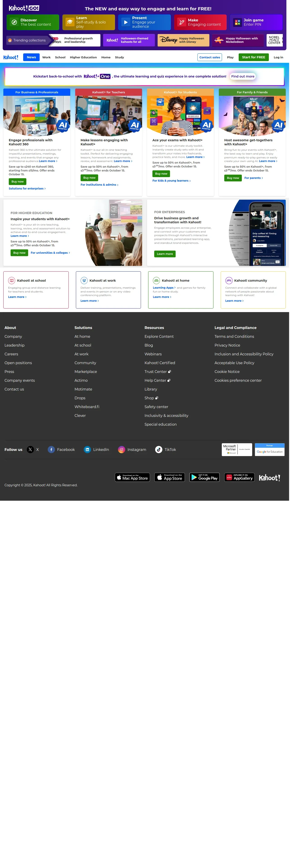Open the Facebook icon in footer
The height and width of the screenshot is (868, 290).
[51, 450]
